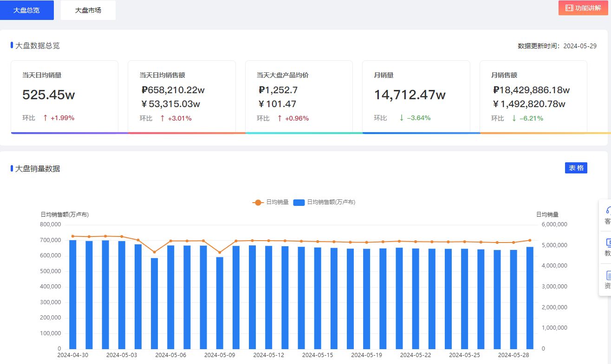Open 资料 document icon in side panel
This screenshot has height=364, width=611.
click(608, 275)
